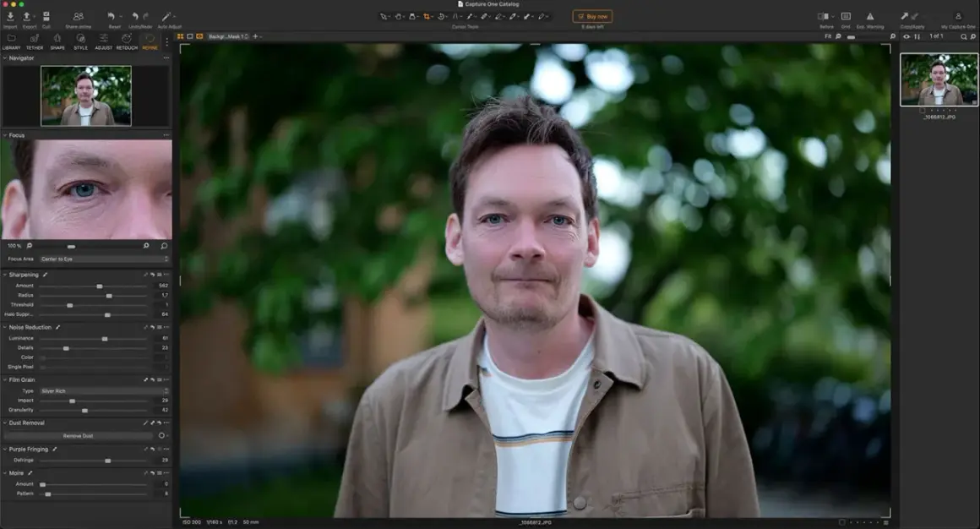
Task: Click the Sharpening Radius value field
Action: coord(162,295)
